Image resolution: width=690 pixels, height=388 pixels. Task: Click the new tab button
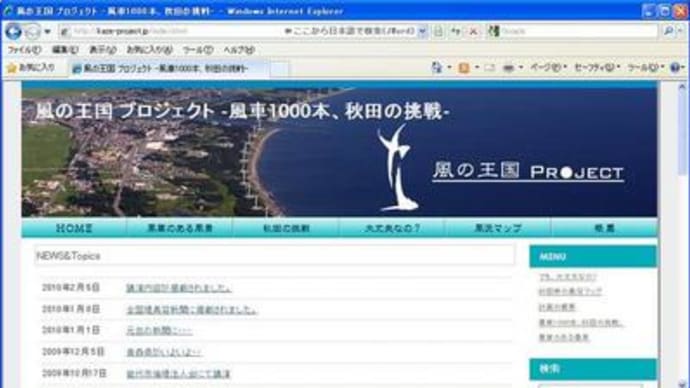(x=279, y=69)
